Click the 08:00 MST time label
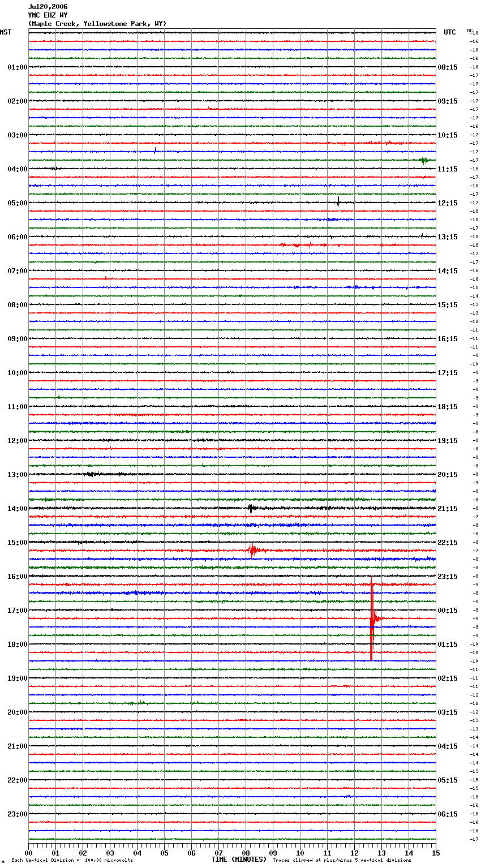481x868 pixels. coord(18,305)
